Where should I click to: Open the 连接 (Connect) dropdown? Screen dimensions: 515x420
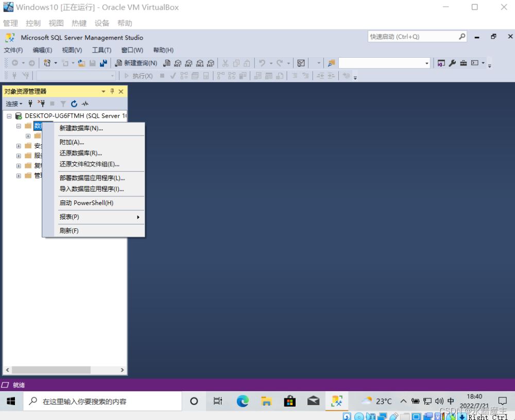pos(14,104)
